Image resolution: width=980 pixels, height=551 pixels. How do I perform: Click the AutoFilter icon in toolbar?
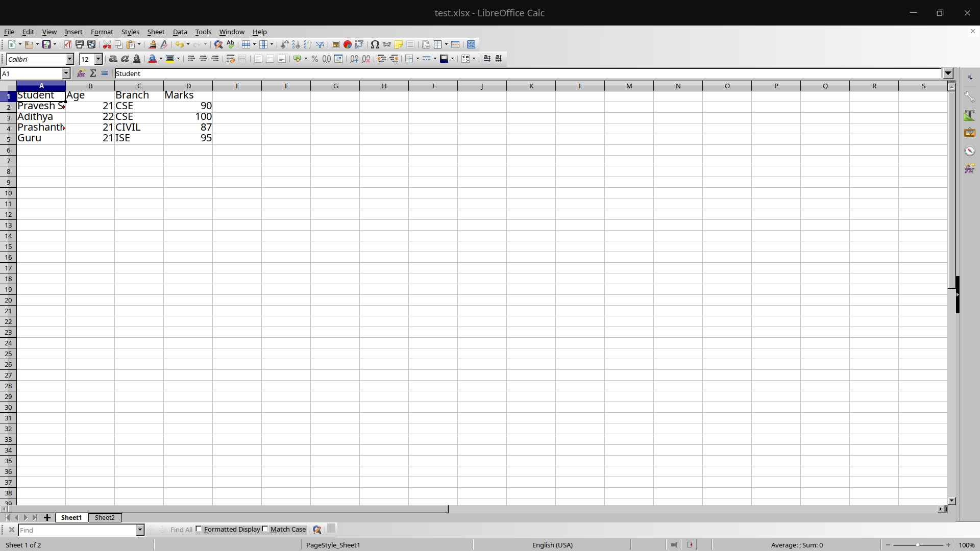click(x=320, y=44)
